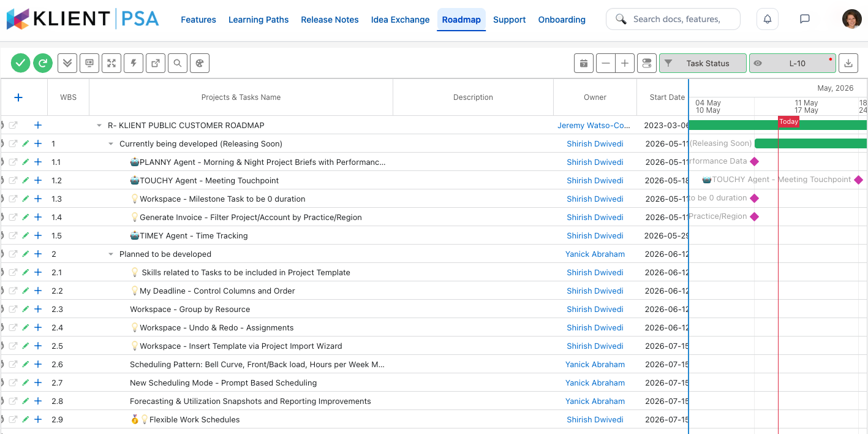
Task: Open the Task Status filter dropdown
Action: click(x=703, y=63)
